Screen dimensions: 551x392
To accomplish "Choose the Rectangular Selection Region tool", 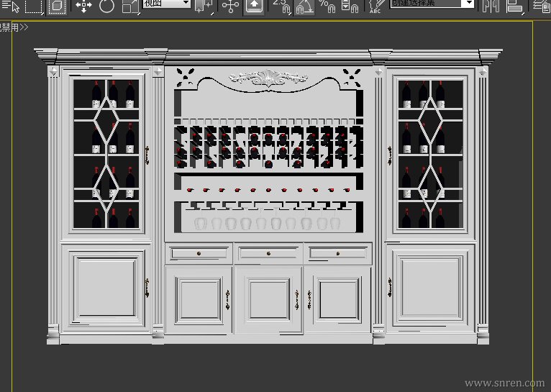I will pos(34,6).
